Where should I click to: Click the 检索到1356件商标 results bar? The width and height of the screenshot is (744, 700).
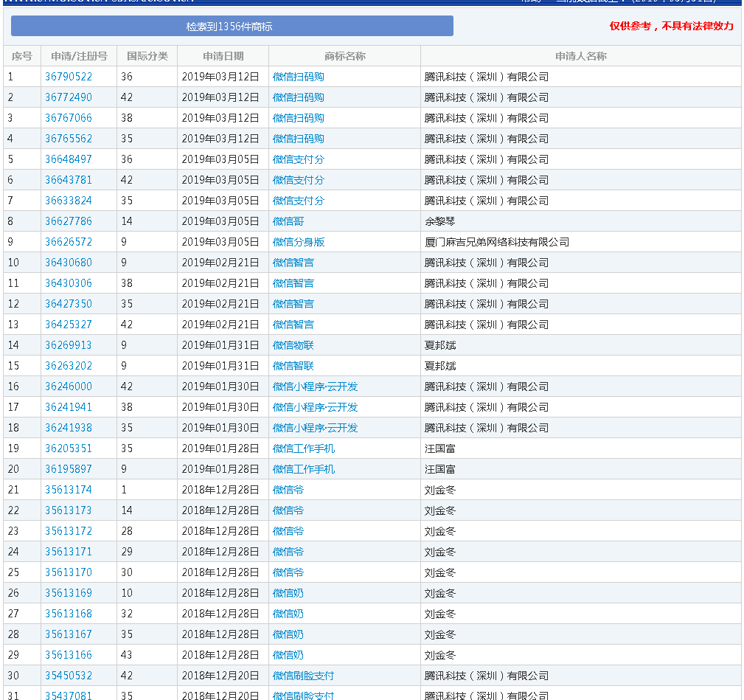232,27
